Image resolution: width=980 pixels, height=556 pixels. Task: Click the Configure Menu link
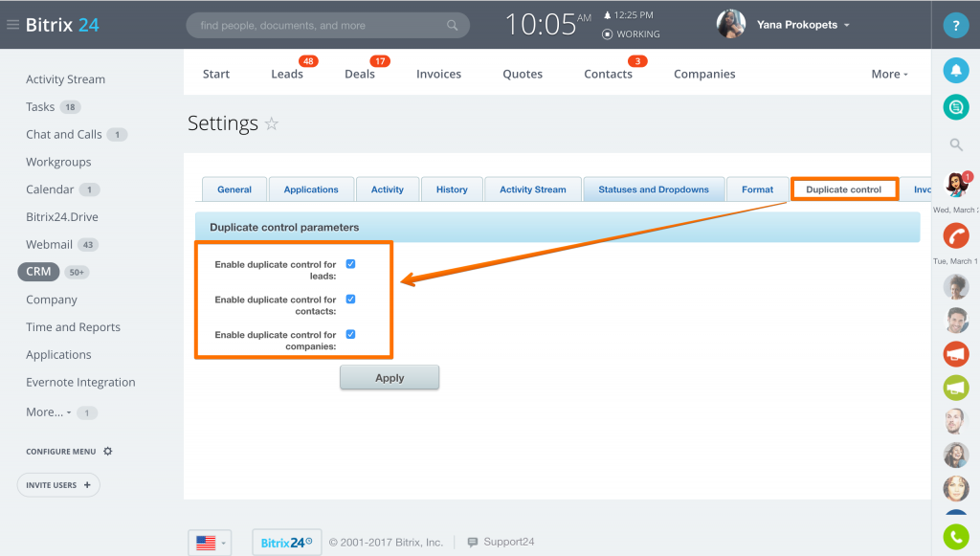pyautogui.click(x=60, y=451)
